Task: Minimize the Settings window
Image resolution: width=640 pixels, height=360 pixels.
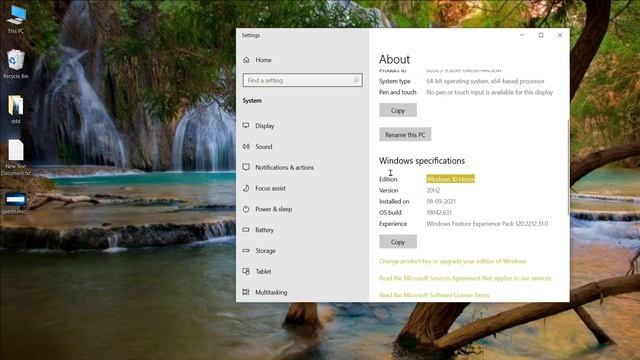Action: coord(522,35)
